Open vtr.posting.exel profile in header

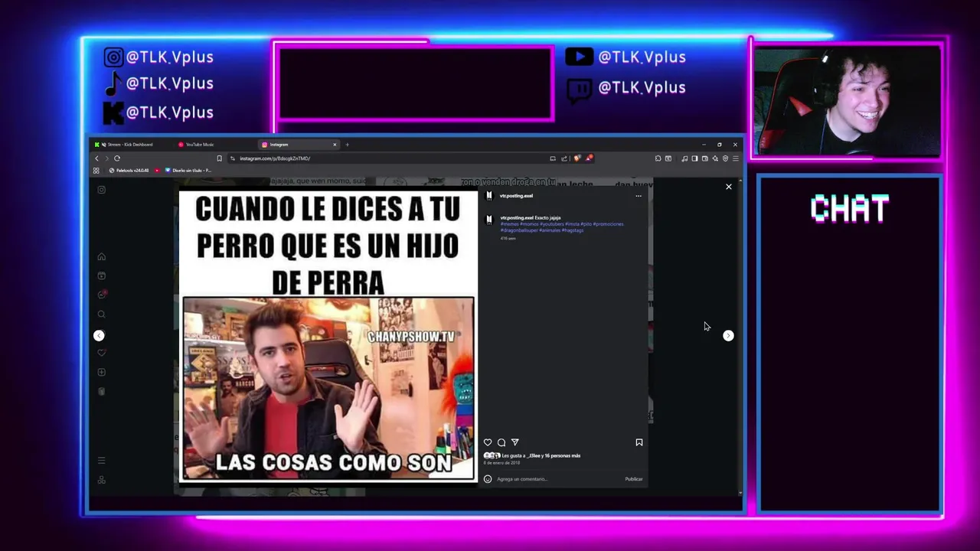click(x=517, y=196)
